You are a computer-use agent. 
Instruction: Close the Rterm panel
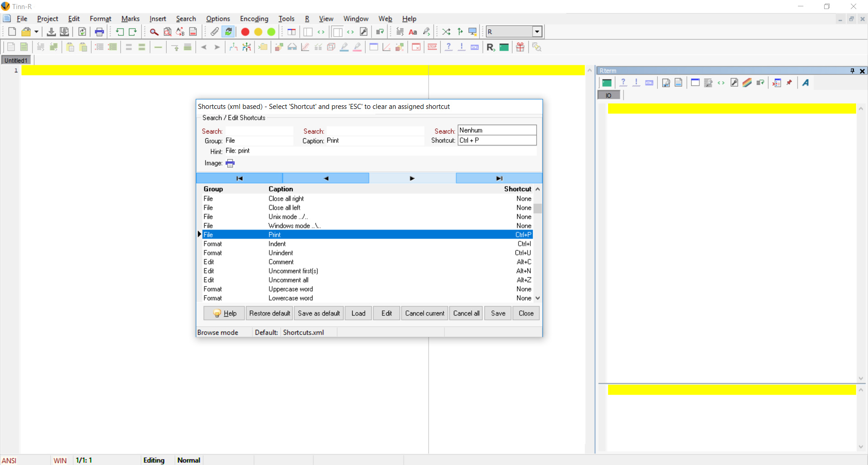pyautogui.click(x=862, y=71)
